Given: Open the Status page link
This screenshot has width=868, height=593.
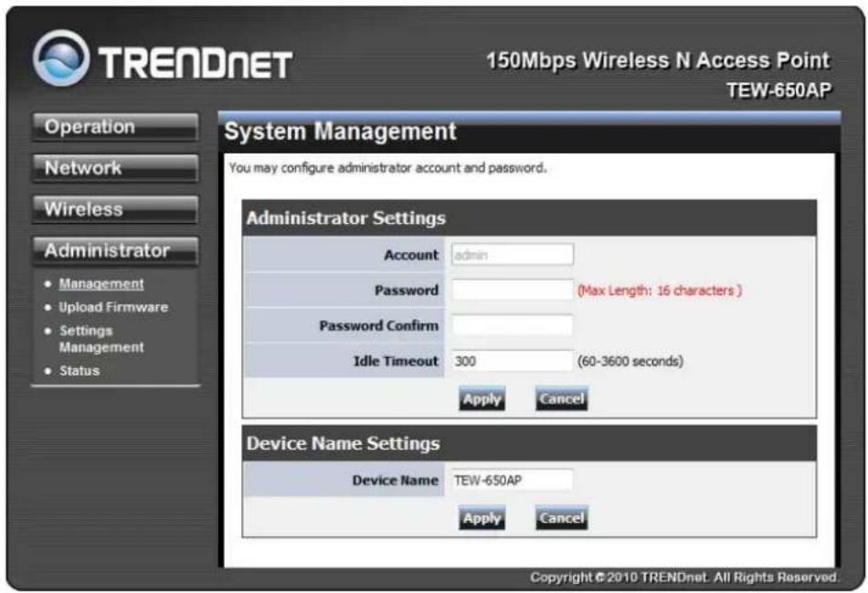Looking at the screenshot, I should click(79, 371).
